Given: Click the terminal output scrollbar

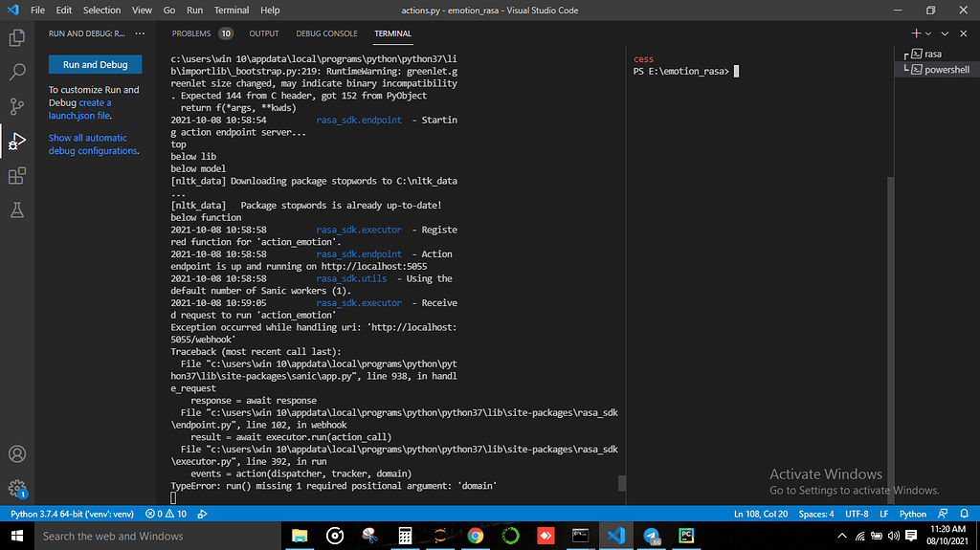Looking at the screenshot, I should pyautogui.click(x=622, y=482).
